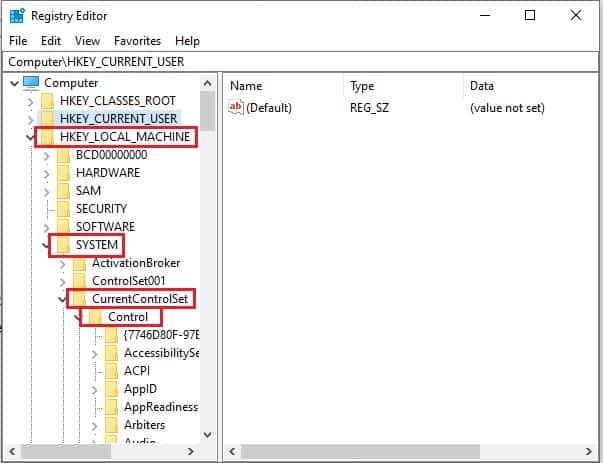This screenshot has width=603, height=463.
Task: Select the SECURITY key folder icon
Action: click(63, 209)
